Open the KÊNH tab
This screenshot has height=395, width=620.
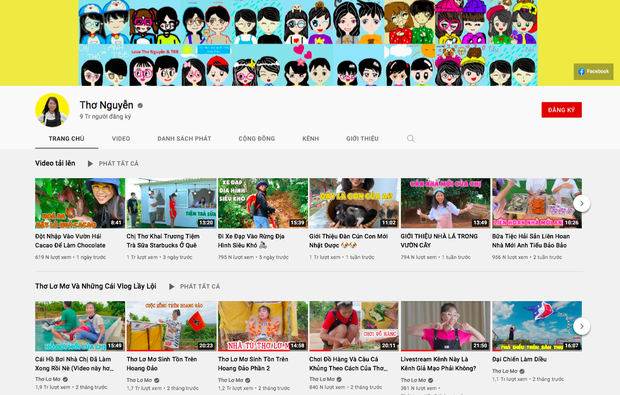coord(310,138)
